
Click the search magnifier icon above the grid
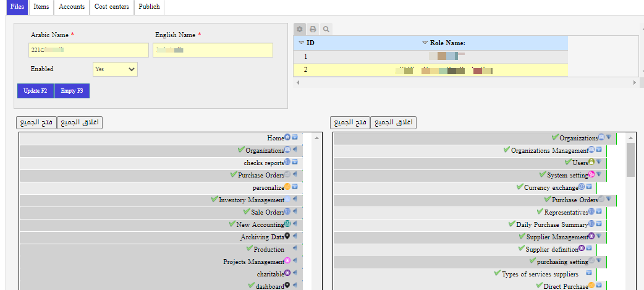(x=326, y=29)
